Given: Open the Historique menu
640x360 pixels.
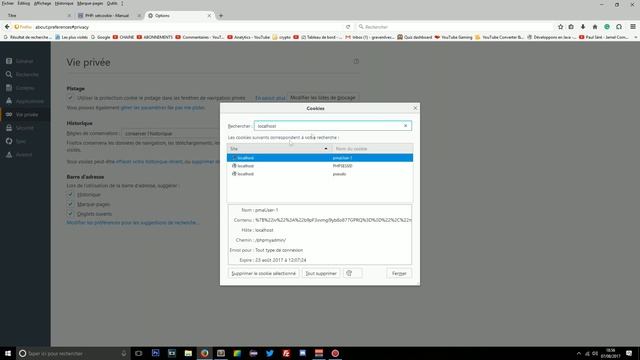Looking at the screenshot, I should pos(64,3).
